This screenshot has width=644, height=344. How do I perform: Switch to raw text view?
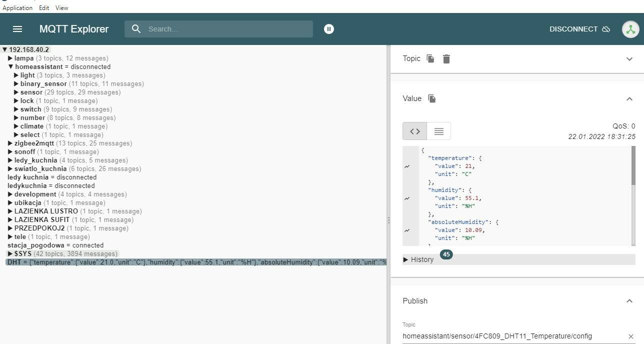pos(439,131)
